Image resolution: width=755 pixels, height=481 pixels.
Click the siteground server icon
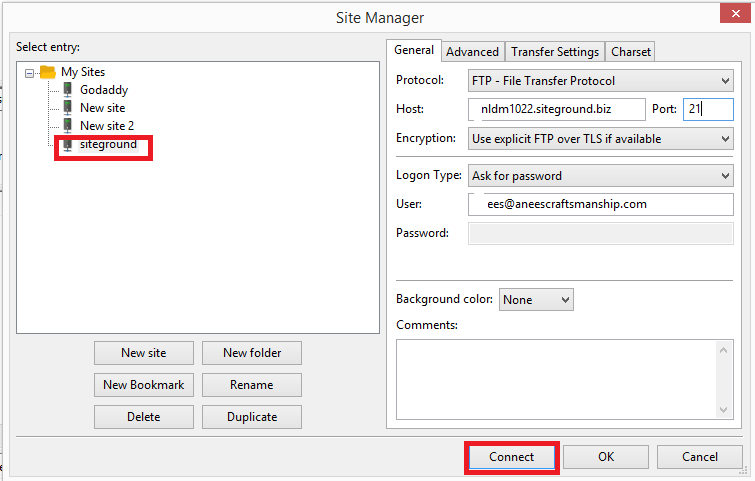(68, 144)
